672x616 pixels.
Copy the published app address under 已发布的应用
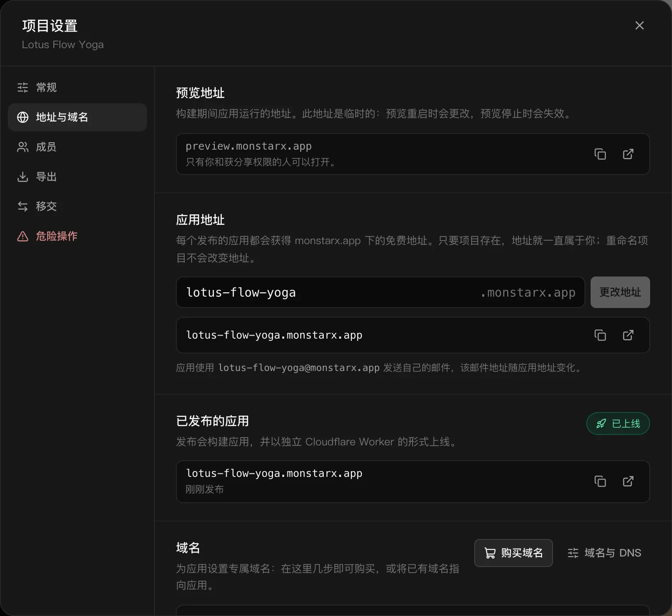click(600, 481)
